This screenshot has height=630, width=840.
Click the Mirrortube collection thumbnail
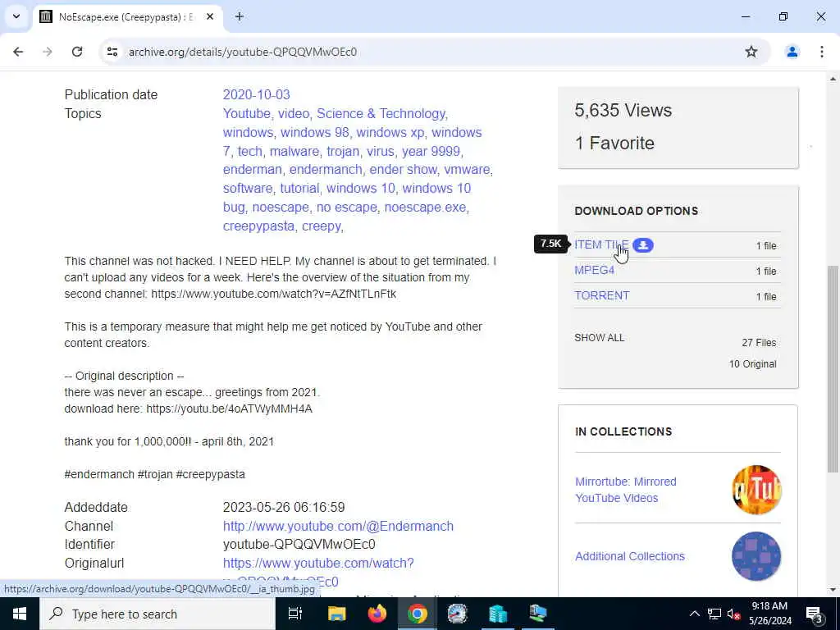[x=756, y=490]
